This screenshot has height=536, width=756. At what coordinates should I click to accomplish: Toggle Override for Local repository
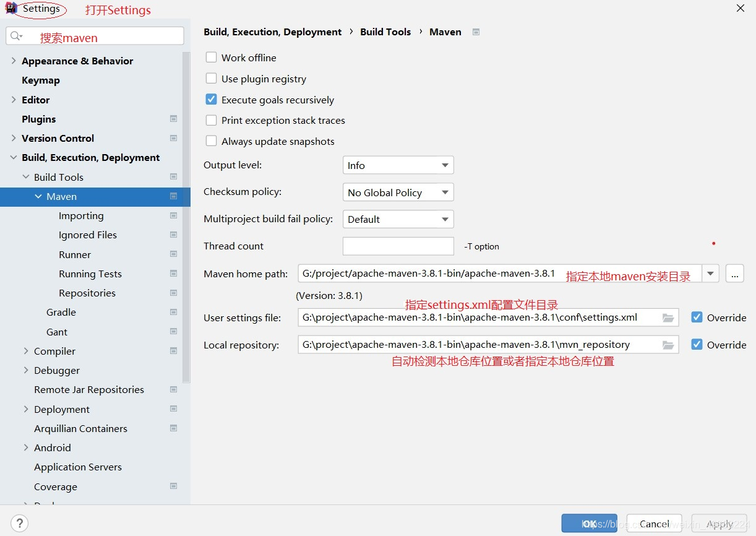tap(697, 345)
